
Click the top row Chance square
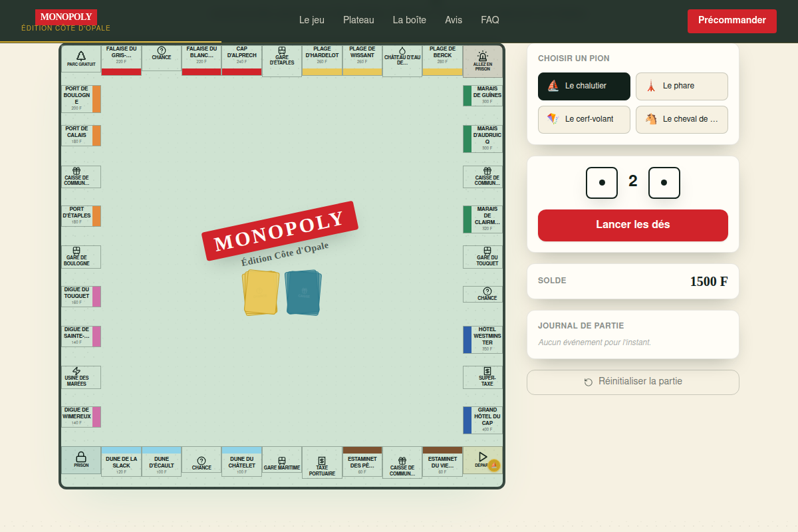[x=162, y=58]
